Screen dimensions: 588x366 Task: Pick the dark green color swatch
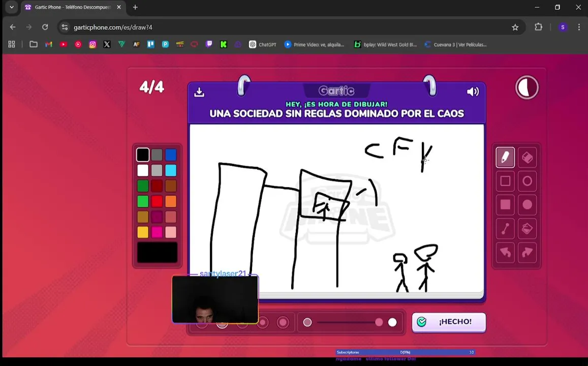143,186
